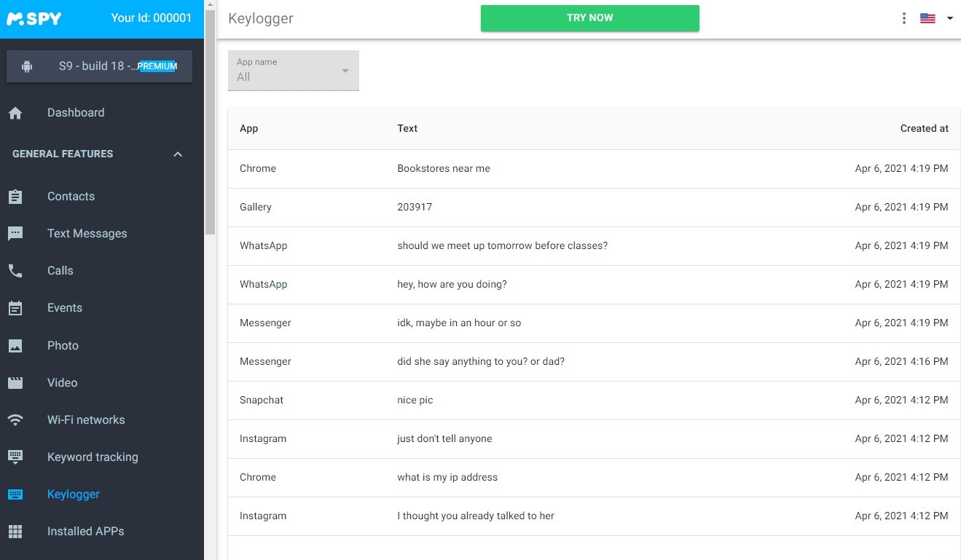Select the S9 device with PREMIUM badge
961x560 pixels.
pos(99,66)
